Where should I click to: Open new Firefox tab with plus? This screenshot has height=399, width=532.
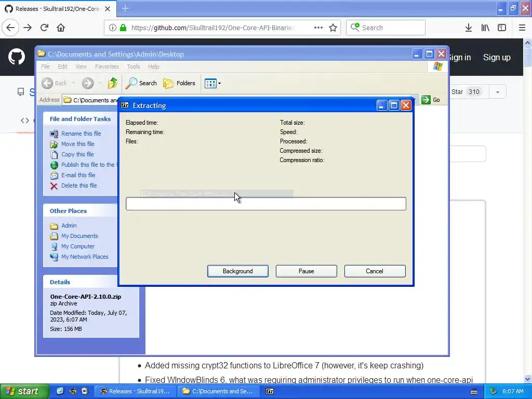(125, 8)
